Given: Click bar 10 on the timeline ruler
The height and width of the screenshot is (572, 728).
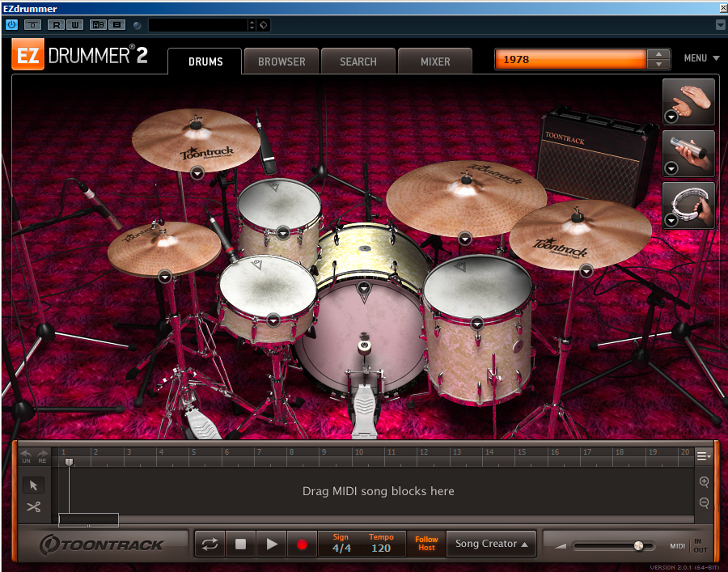Looking at the screenshot, I should (x=359, y=451).
